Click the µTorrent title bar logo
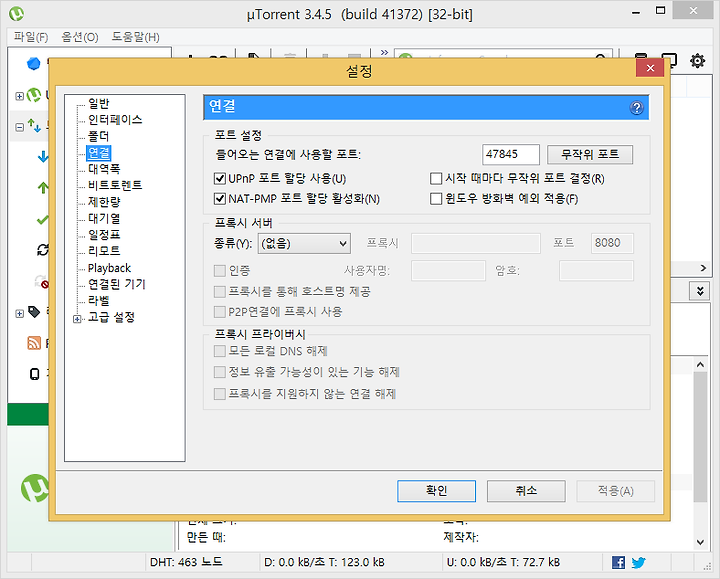The image size is (720, 579). [x=17, y=14]
